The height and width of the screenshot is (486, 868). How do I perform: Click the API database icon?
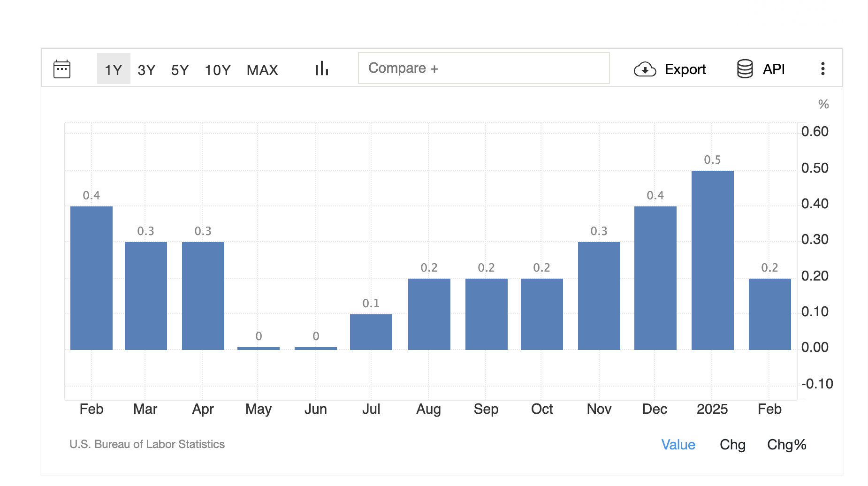[745, 69]
